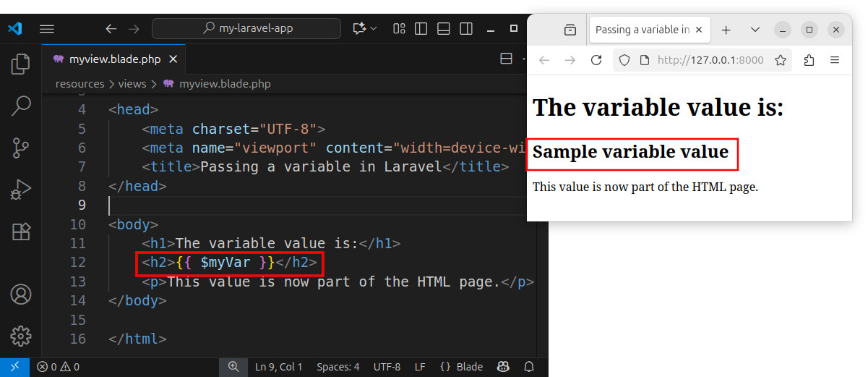Open a new tab in the browser
This screenshot has height=377, width=868.
(726, 30)
